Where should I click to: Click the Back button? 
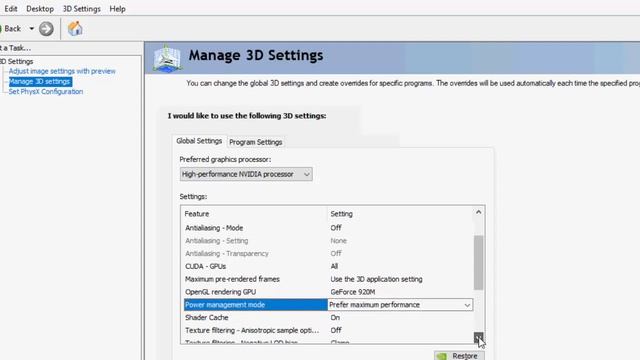pyautogui.click(x=11, y=29)
